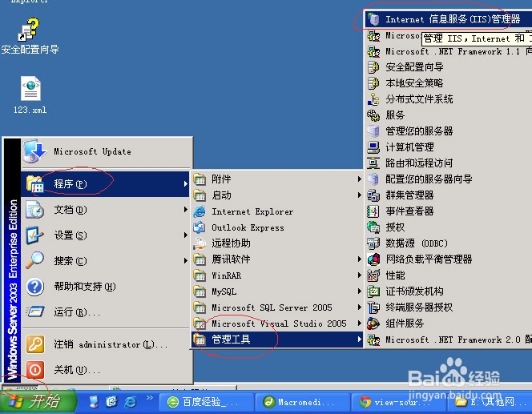This screenshot has width=532, height=414.
Task: Launch Internet Explorer from programs menu
Action: coord(277,211)
